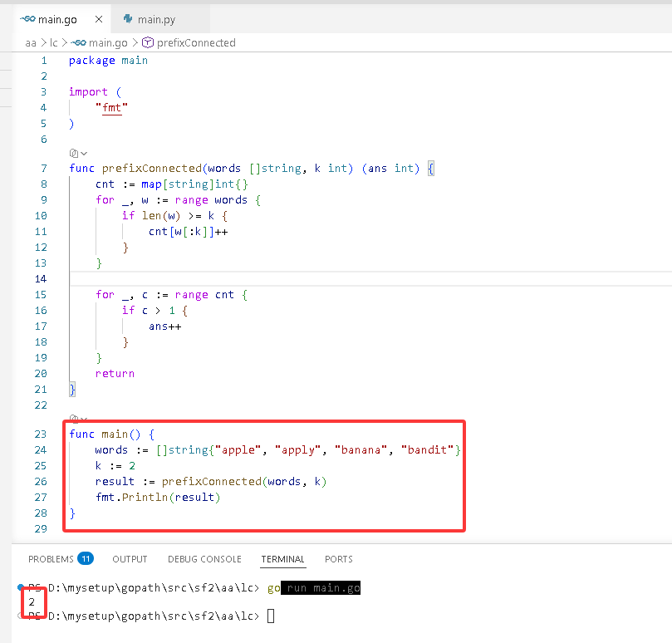
Task: Select the 'lc' breadcrumb folder
Action: (53, 43)
